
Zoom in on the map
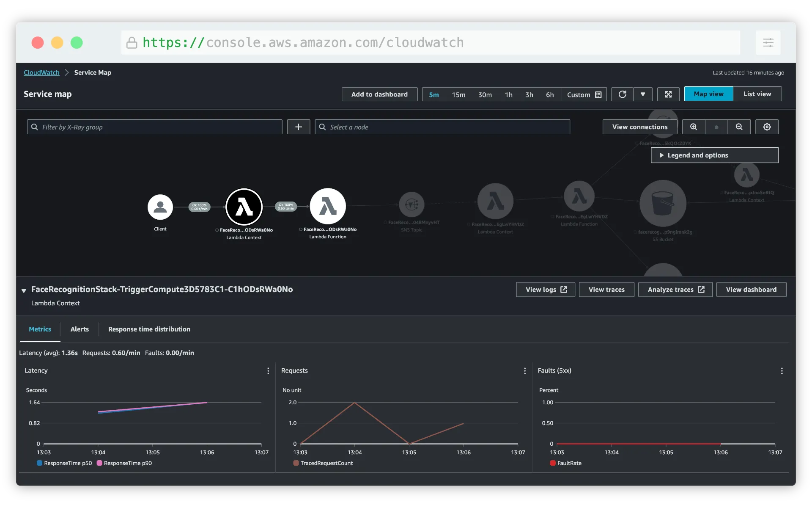694,127
